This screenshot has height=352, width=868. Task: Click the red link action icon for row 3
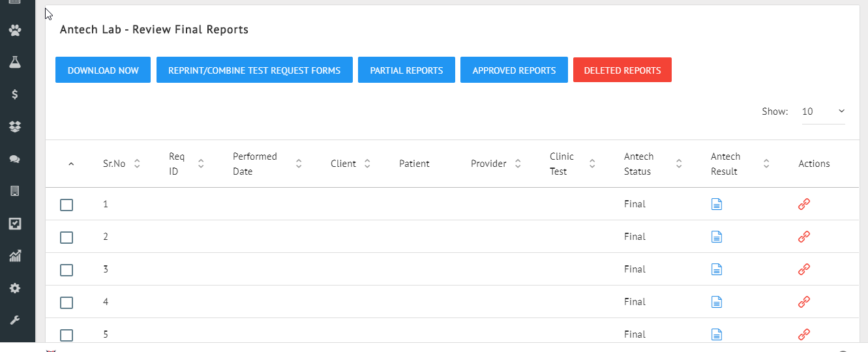pos(804,269)
